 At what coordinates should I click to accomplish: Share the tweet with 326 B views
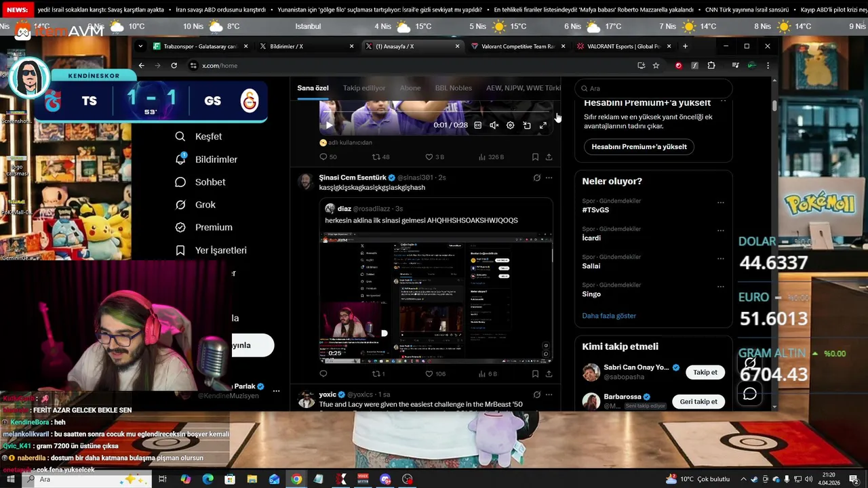click(x=549, y=157)
